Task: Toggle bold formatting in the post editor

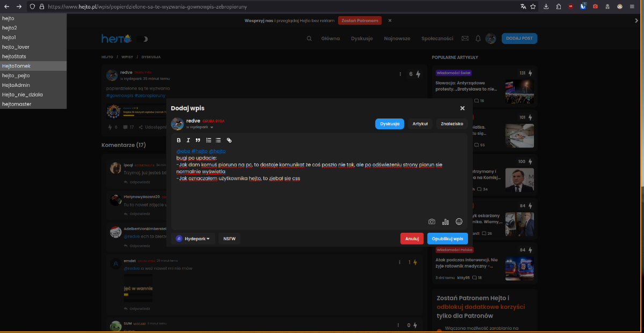Action: click(x=179, y=140)
